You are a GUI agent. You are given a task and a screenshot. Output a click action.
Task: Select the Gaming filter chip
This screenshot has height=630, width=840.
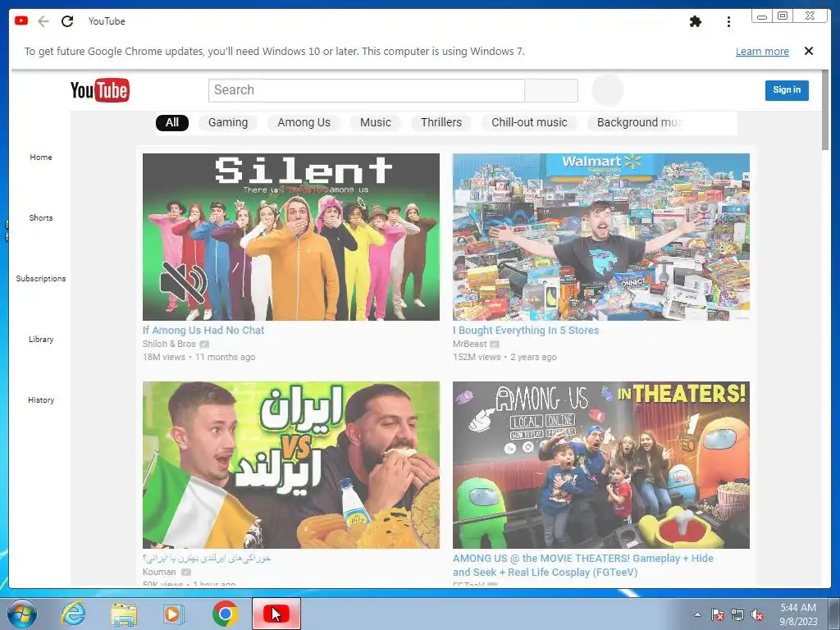(x=228, y=123)
